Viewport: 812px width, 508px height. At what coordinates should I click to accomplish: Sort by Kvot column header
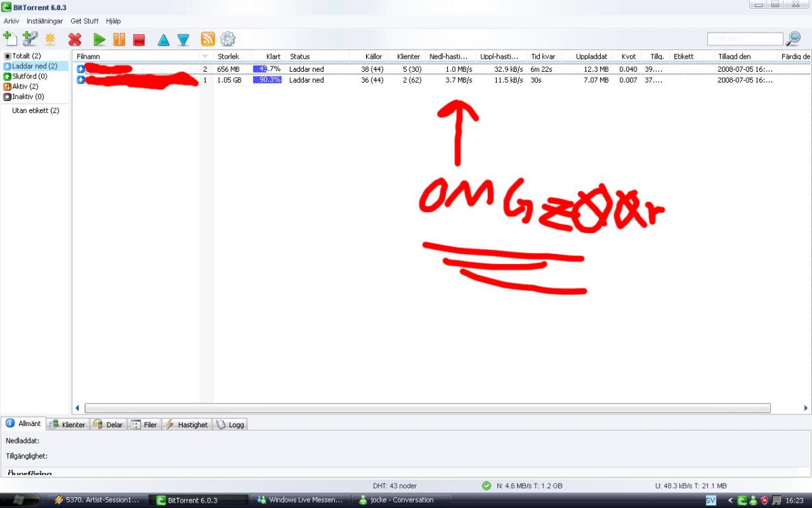pos(627,56)
